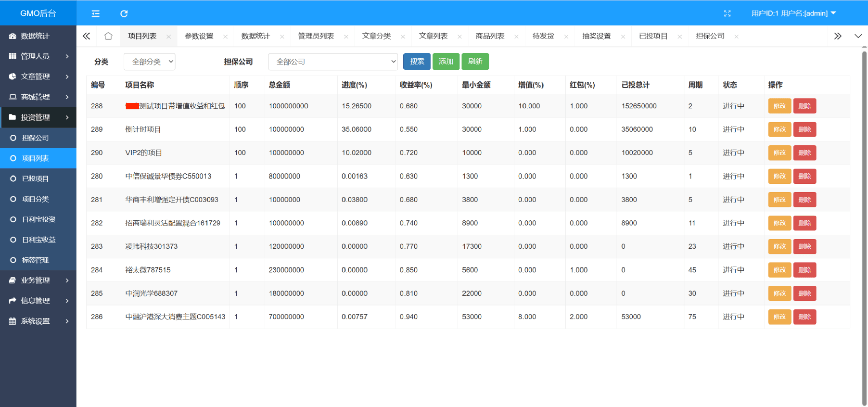Open the admin user dropdown menu

(x=793, y=14)
